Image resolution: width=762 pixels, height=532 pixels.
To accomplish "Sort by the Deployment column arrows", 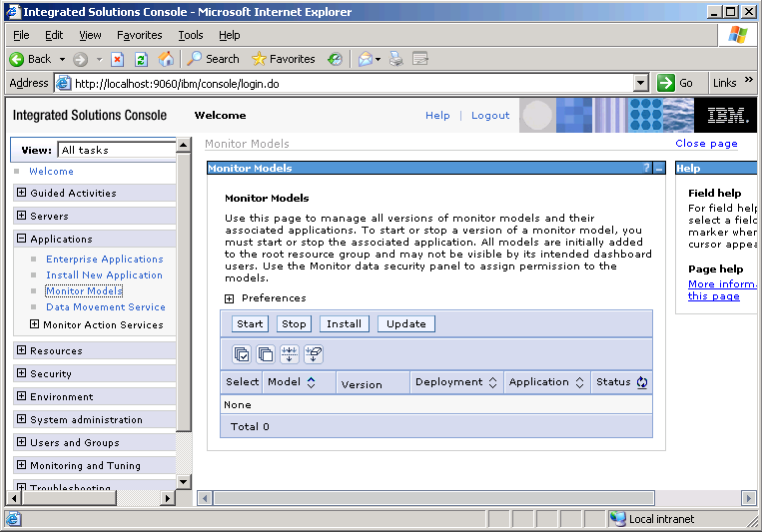I will tap(492, 382).
